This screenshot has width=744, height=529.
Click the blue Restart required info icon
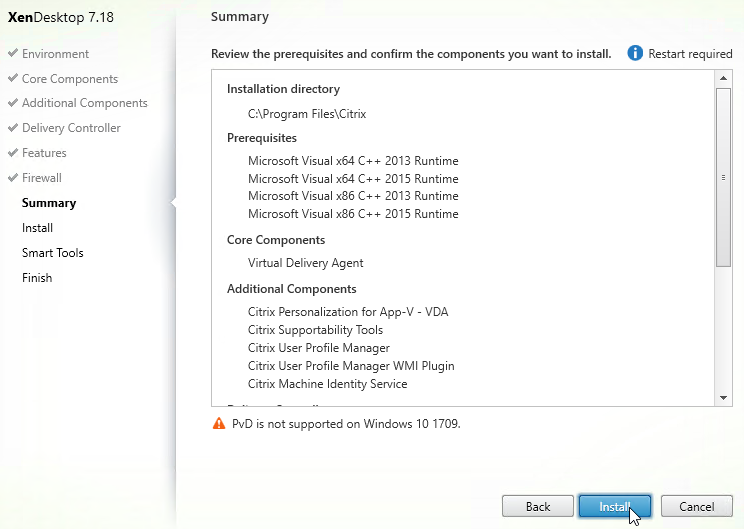click(x=635, y=53)
